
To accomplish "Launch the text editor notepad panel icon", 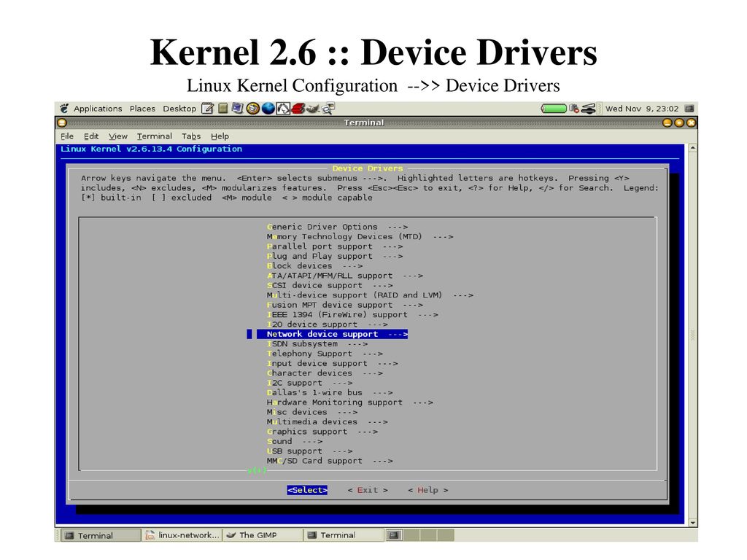I will (208, 109).
